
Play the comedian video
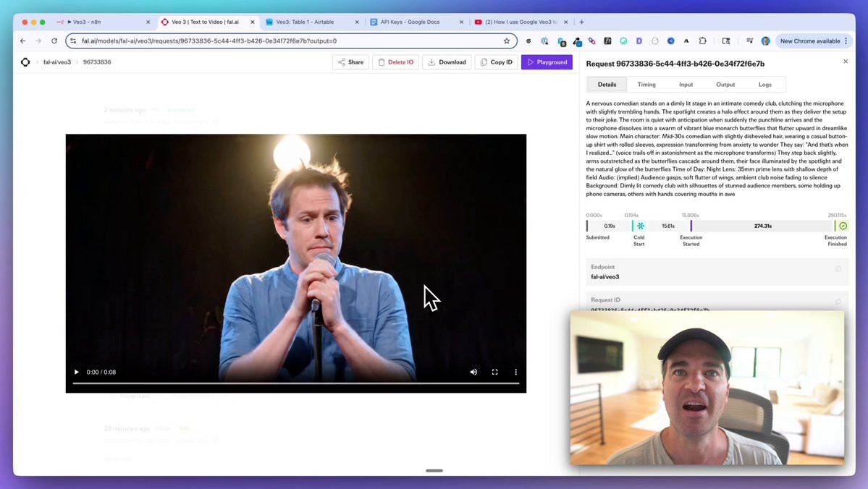(76, 372)
